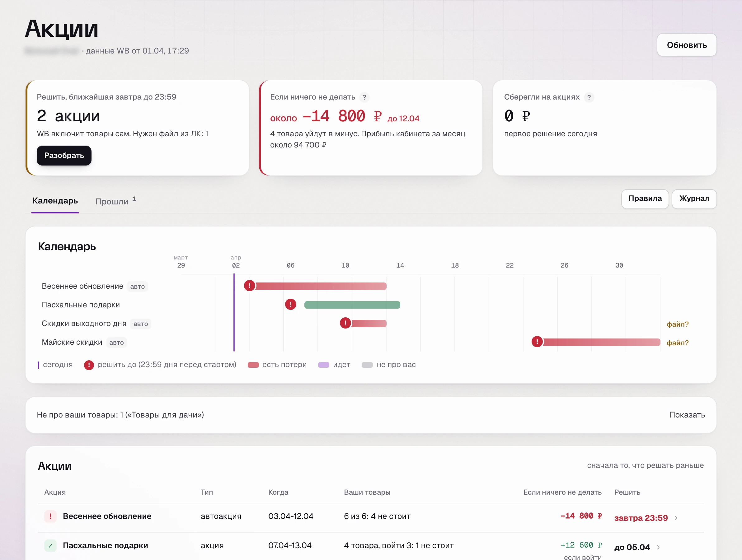Expand the Весеннее обновление row with its chevron
The height and width of the screenshot is (560, 742).
pyautogui.click(x=676, y=518)
